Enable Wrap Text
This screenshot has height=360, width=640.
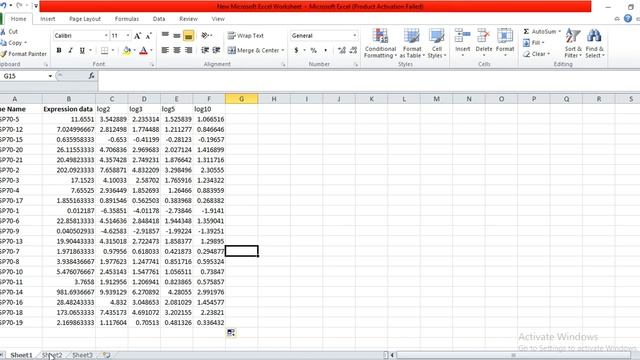246,36
